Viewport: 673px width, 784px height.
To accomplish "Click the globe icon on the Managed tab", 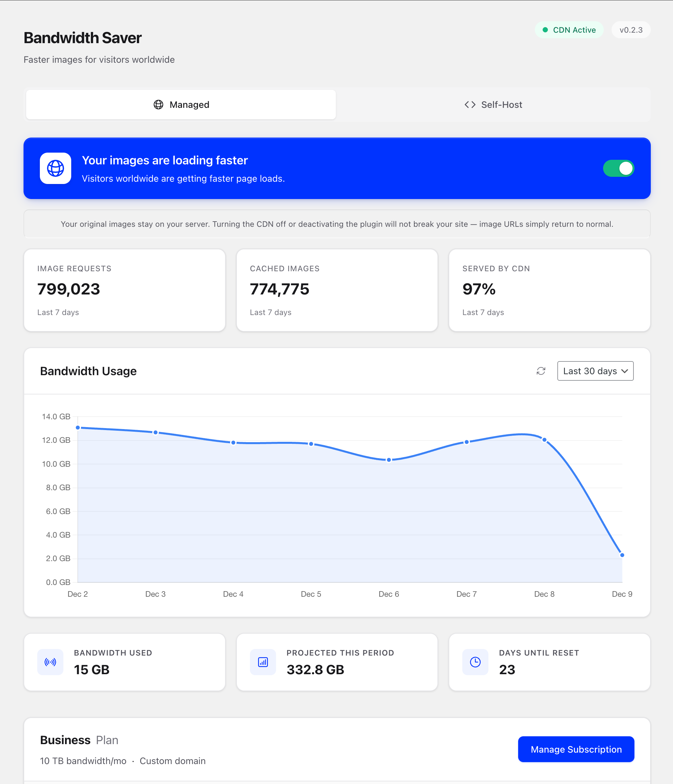I will [158, 105].
